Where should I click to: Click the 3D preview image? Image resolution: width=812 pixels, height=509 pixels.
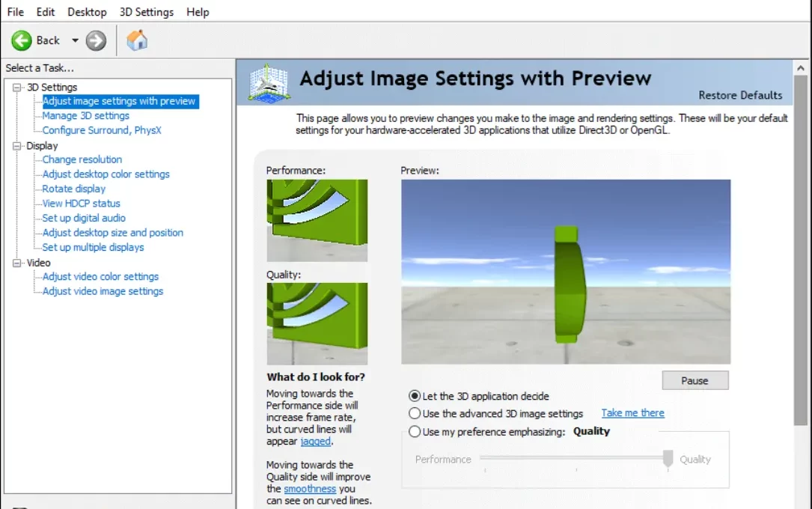click(x=566, y=272)
